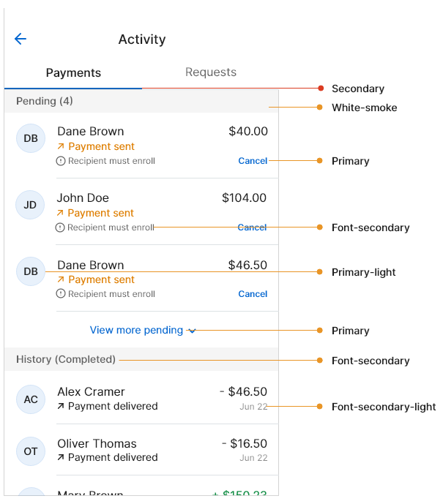Expand the View more pending chevron
This screenshot has height=504, width=443.
(192, 331)
